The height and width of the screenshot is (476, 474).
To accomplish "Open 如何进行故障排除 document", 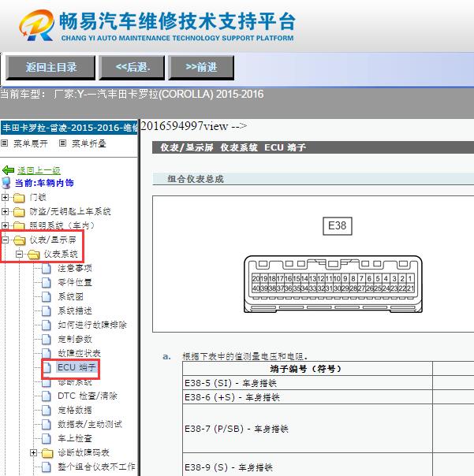I will point(92,325).
